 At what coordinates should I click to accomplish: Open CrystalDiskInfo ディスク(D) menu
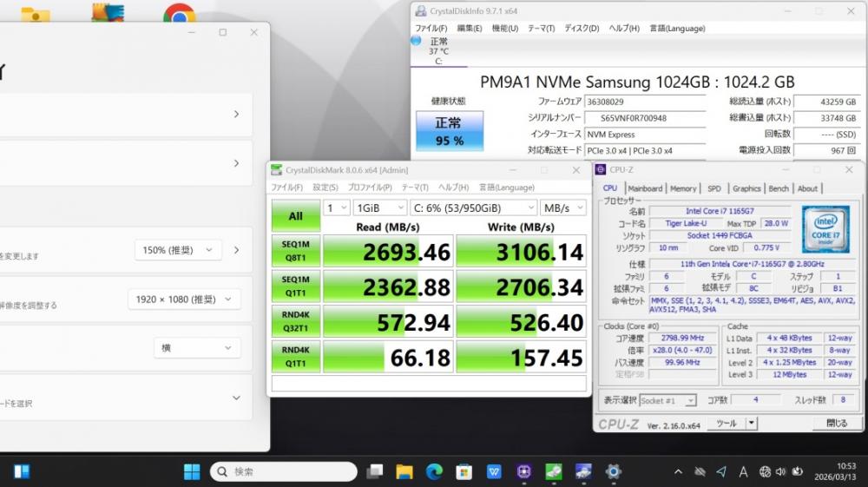[x=582, y=29]
